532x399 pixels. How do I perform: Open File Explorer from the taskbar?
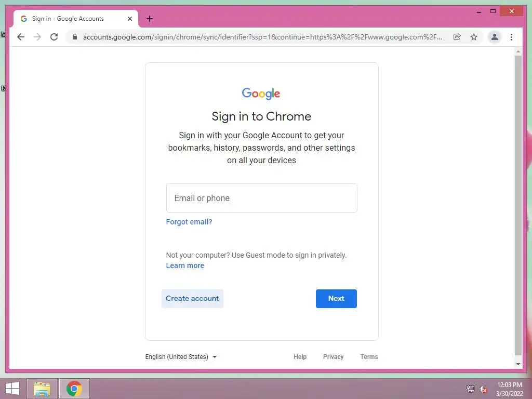(42, 389)
